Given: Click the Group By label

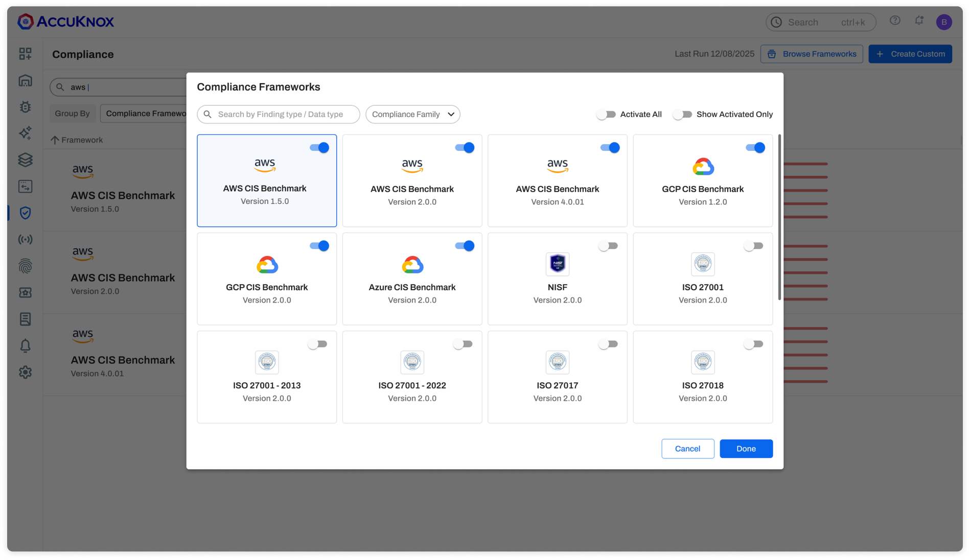Looking at the screenshot, I should click(x=72, y=113).
